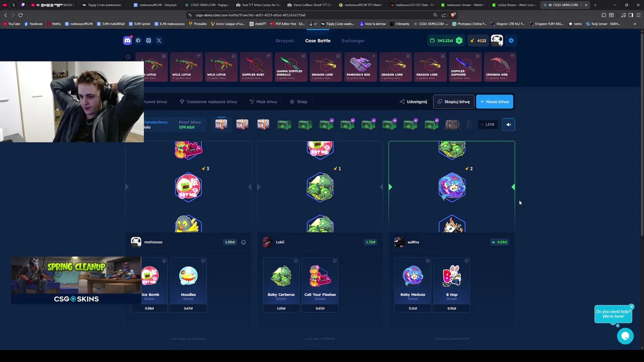Open the user profile avatar

click(x=497, y=41)
